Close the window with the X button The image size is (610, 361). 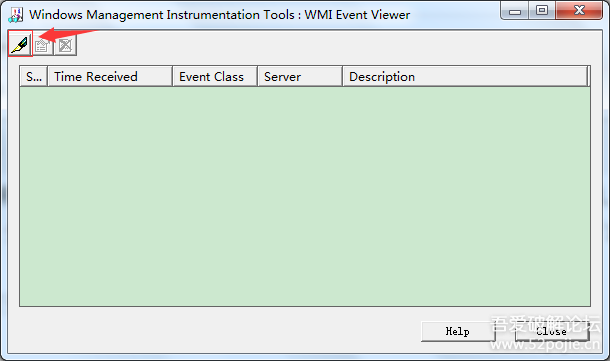click(x=579, y=11)
